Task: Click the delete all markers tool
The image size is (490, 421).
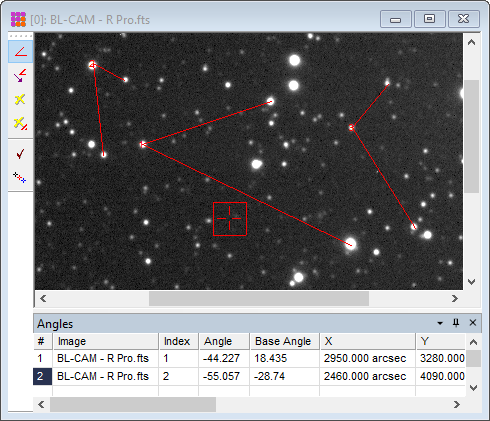Action: pos(20,123)
